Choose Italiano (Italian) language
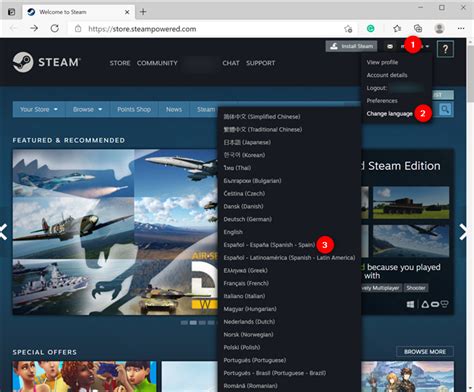 click(x=244, y=296)
